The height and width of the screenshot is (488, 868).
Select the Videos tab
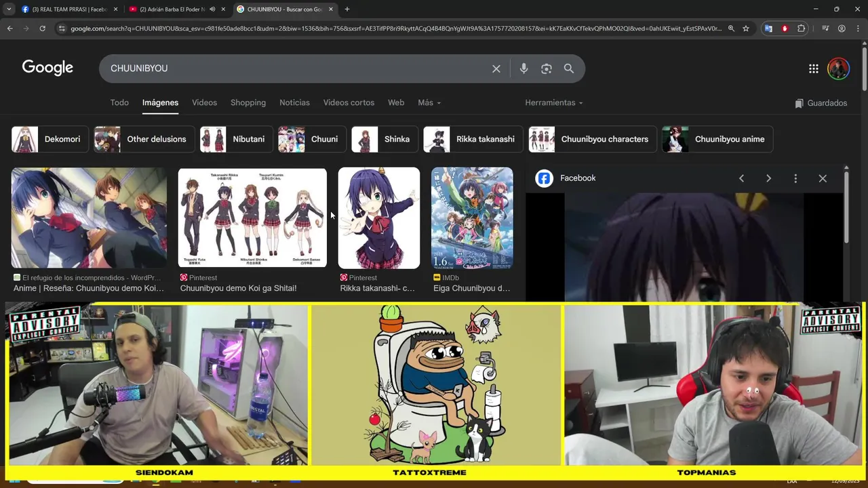tap(204, 102)
